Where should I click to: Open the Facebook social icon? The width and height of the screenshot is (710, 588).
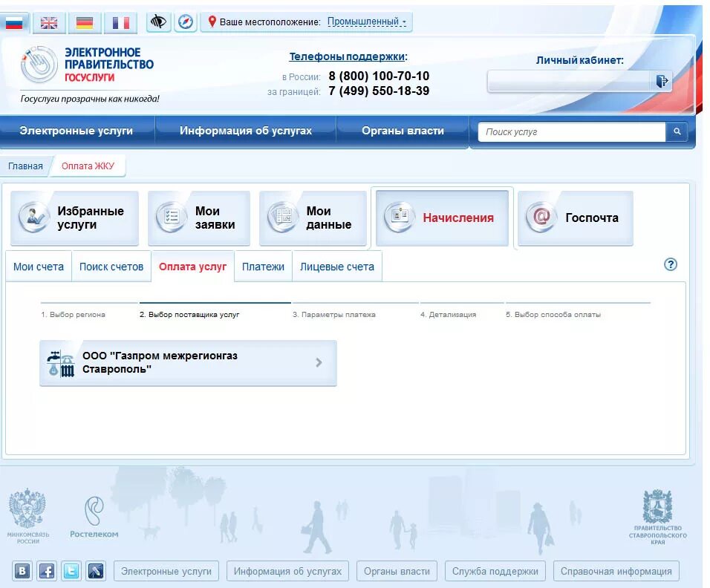pyautogui.click(x=47, y=571)
